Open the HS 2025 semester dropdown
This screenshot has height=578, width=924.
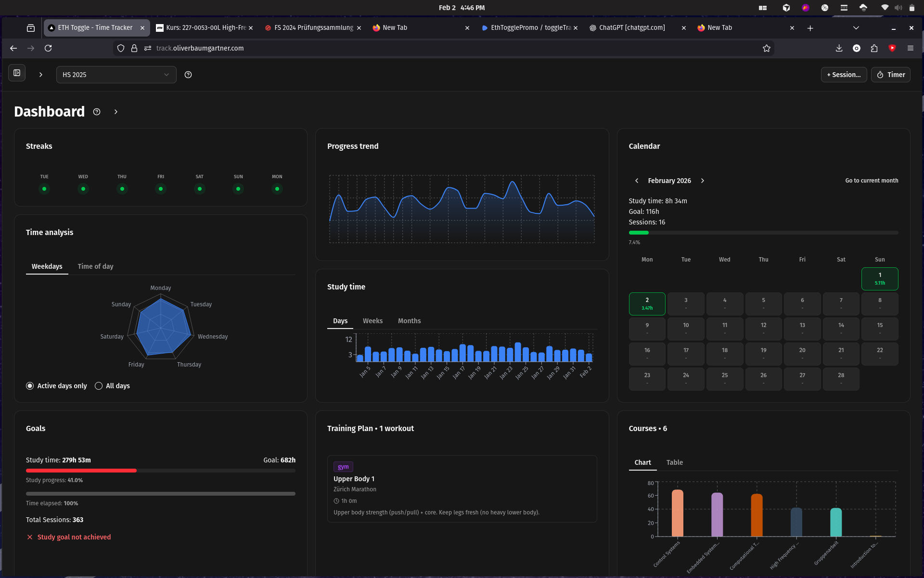point(116,75)
